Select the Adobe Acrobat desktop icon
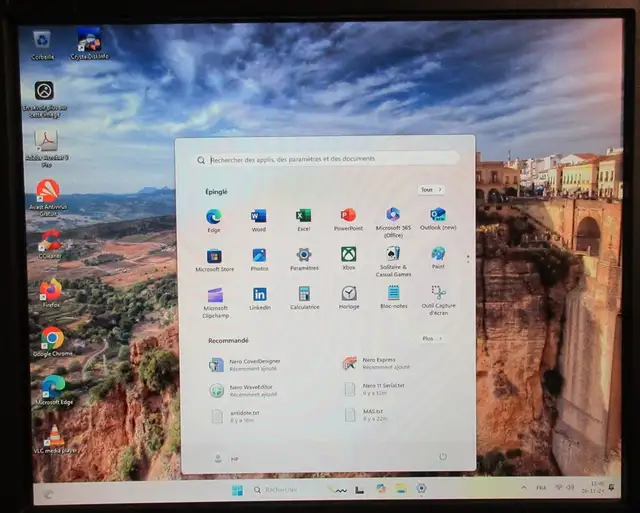This screenshot has height=513, width=640. pyautogui.click(x=47, y=149)
